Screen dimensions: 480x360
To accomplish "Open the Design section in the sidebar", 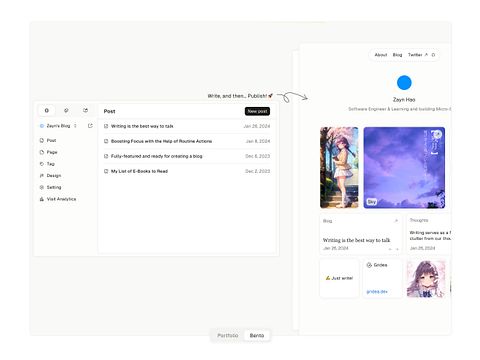I will pos(50,175).
